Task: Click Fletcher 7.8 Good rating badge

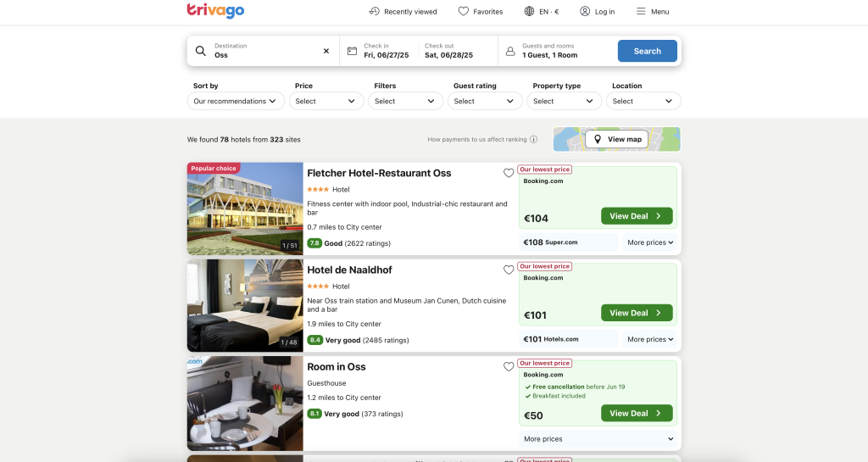Action: (x=314, y=243)
